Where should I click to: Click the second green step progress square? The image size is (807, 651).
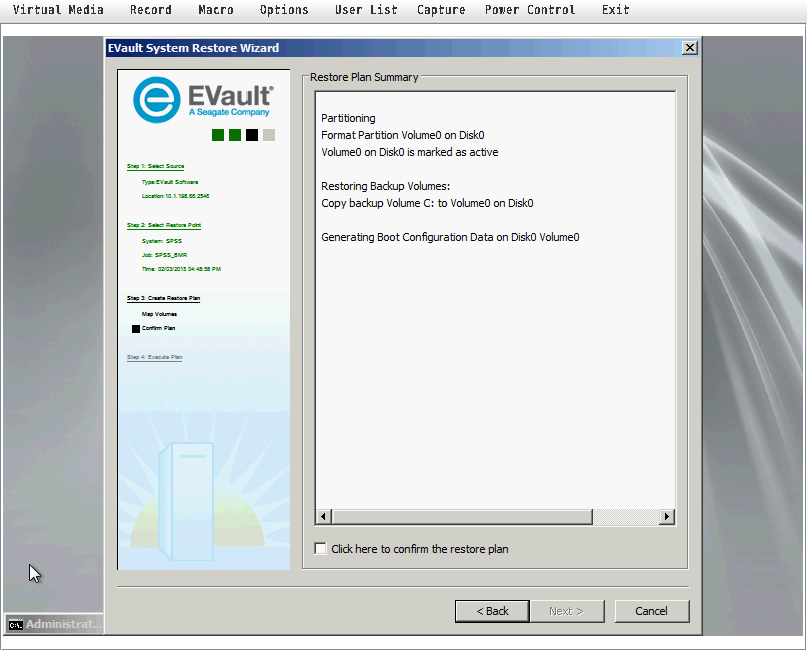click(235, 135)
